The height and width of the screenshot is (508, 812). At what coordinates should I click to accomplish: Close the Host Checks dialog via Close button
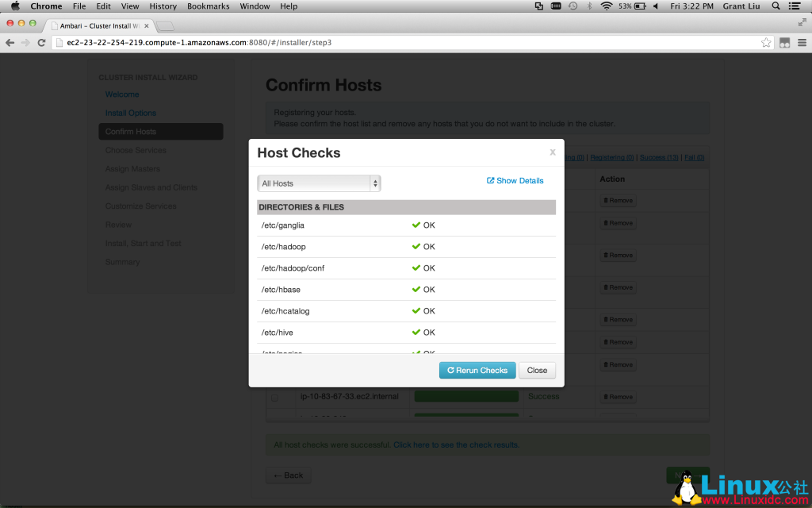(x=537, y=370)
